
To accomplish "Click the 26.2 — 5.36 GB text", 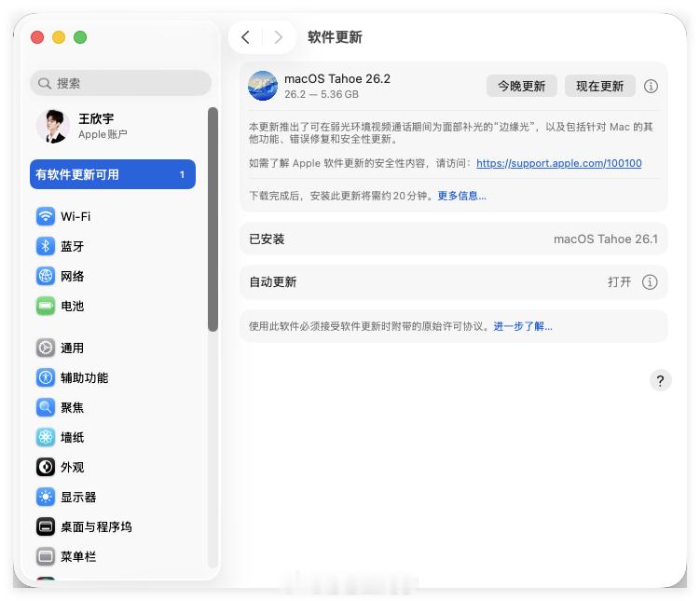I will pyautogui.click(x=322, y=95).
